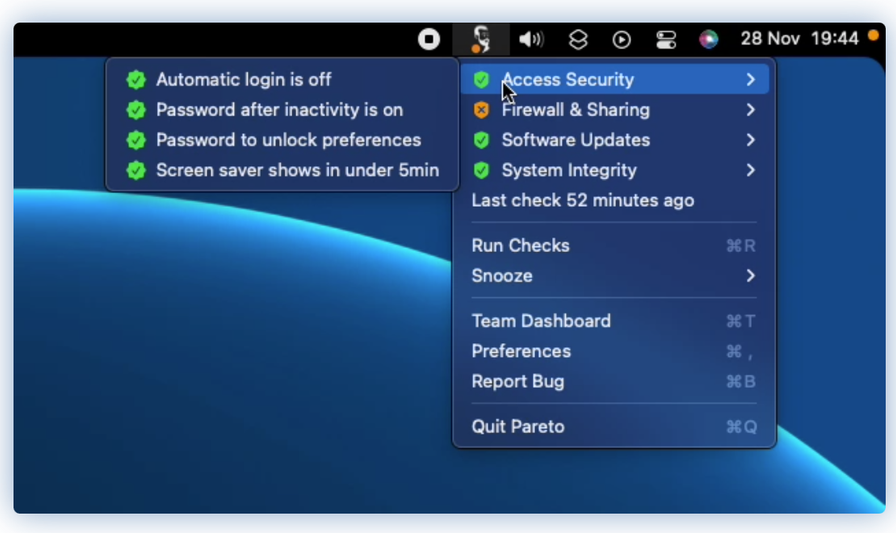This screenshot has width=896, height=533.
Task: Click the date and time clock
Action: click(x=799, y=39)
